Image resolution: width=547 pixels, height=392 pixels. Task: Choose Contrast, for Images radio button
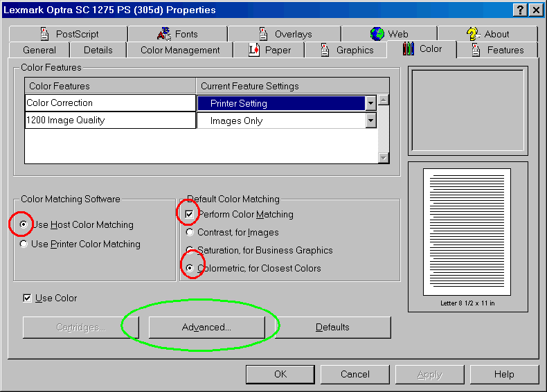[x=190, y=233]
